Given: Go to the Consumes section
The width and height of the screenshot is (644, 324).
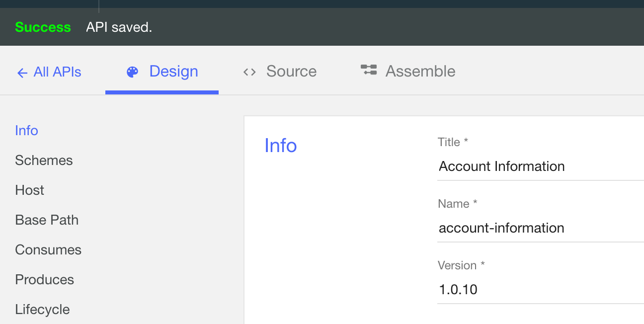Looking at the screenshot, I should [48, 250].
